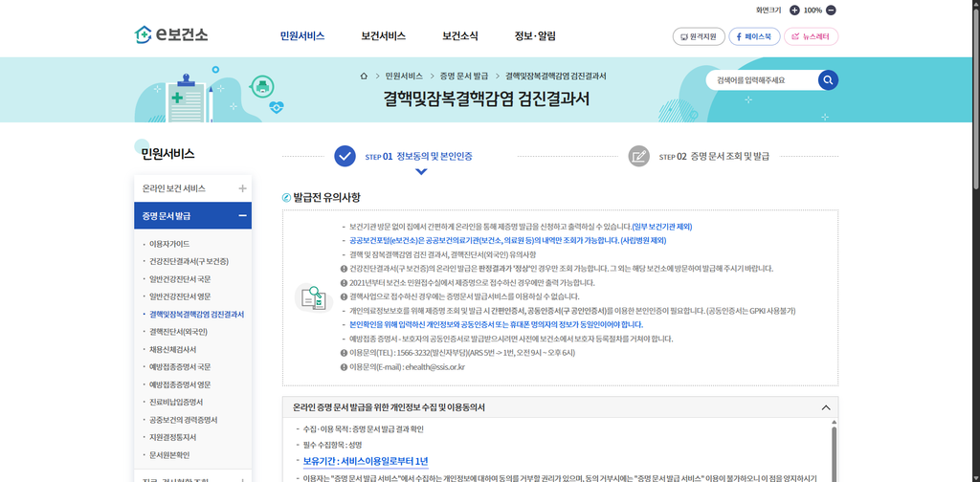Click the 민원서비스 sidebar heading
The width and height of the screenshot is (980, 482).
point(167,154)
